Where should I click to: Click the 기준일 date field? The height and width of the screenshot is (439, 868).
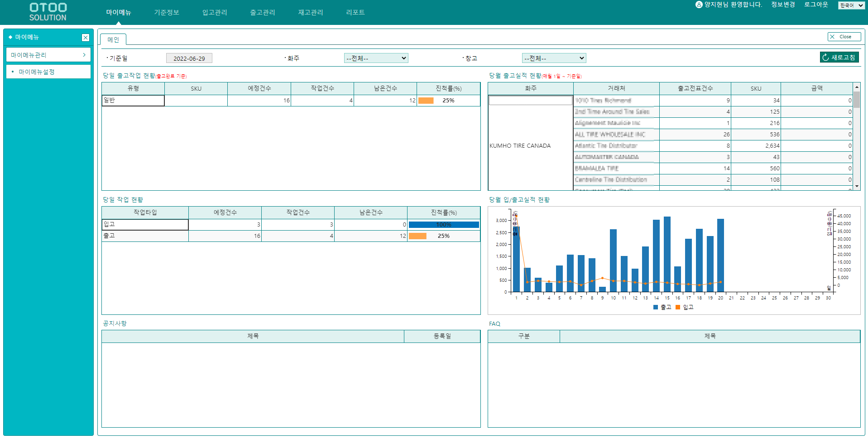point(189,58)
